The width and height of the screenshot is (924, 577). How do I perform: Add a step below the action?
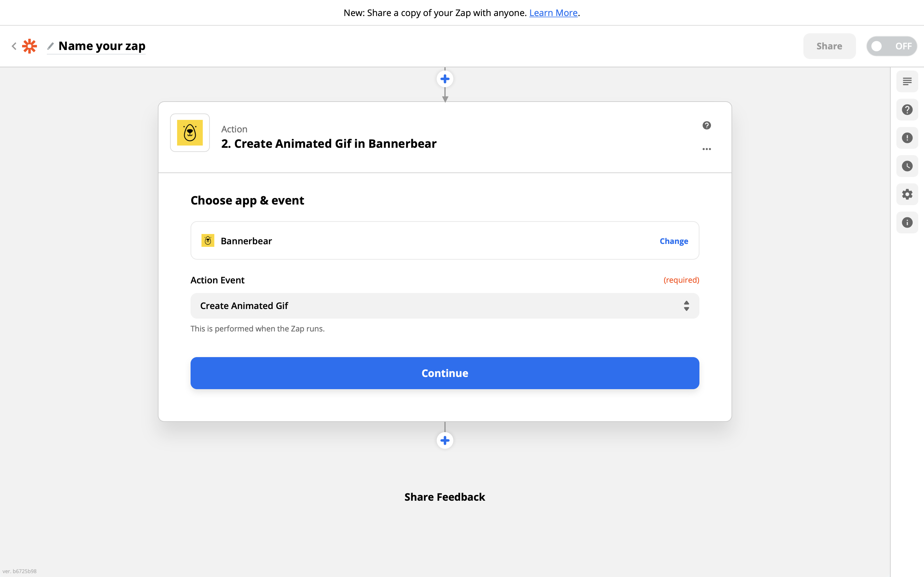tap(445, 440)
